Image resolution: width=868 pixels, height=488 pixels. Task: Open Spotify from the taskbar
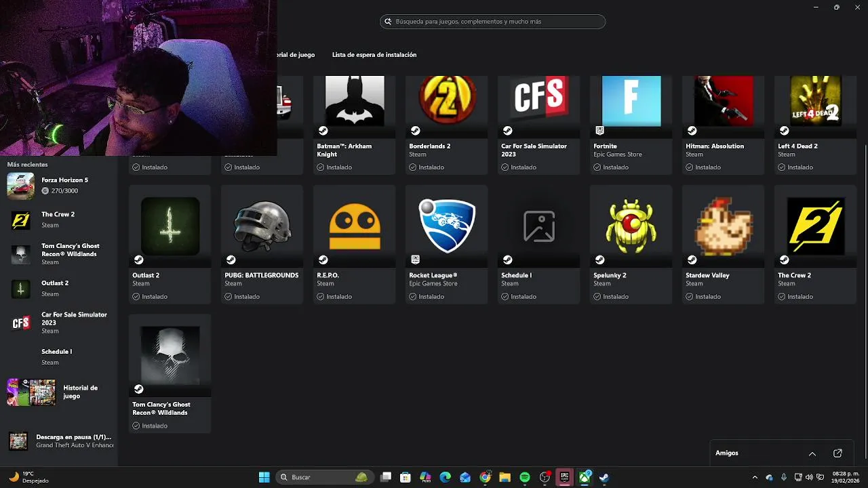[x=525, y=477]
